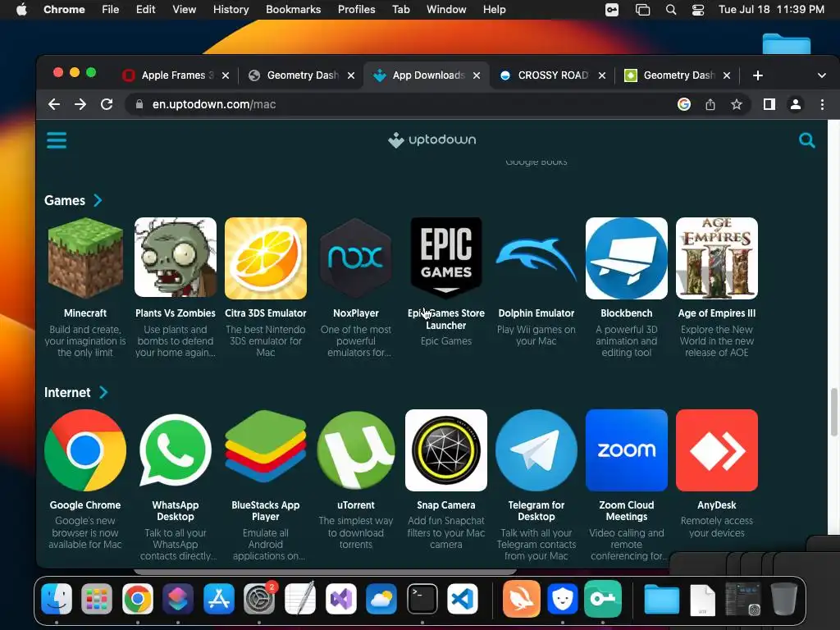840x630 pixels.
Task: Select the Blockbench icon
Action: 627,258
